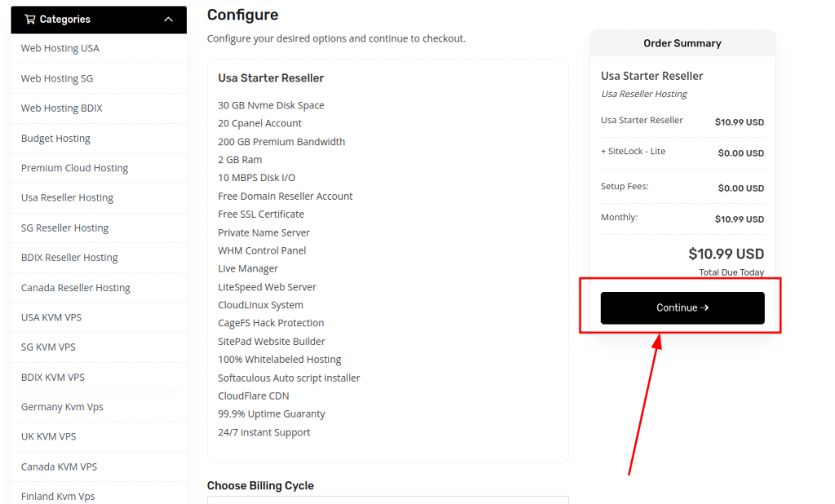Select USA KVM VPS category

51,317
